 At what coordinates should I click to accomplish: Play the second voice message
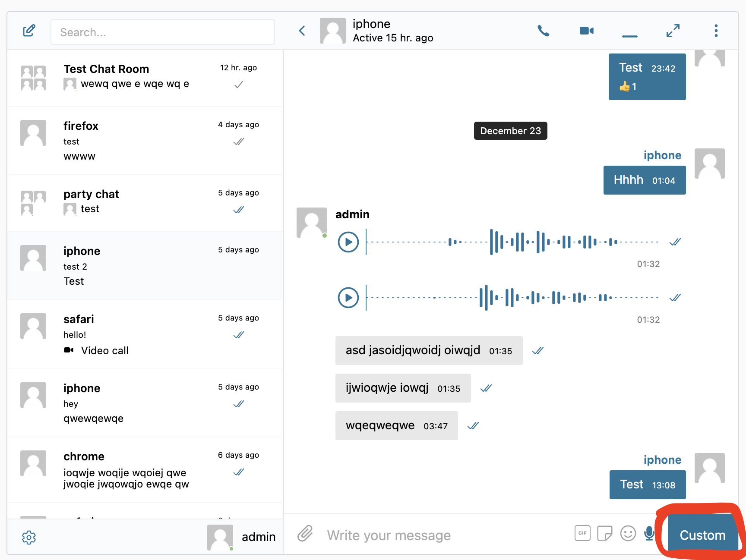(x=348, y=298)
